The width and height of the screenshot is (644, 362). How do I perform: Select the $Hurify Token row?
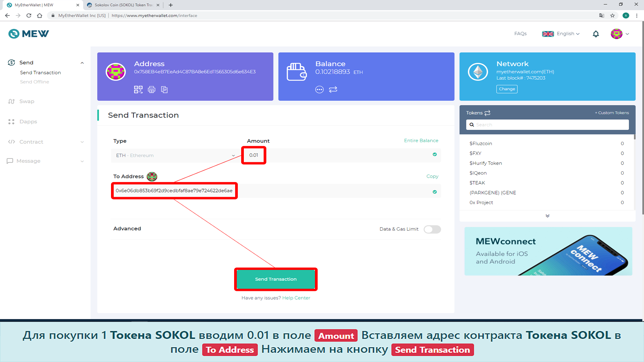point(547,163)
